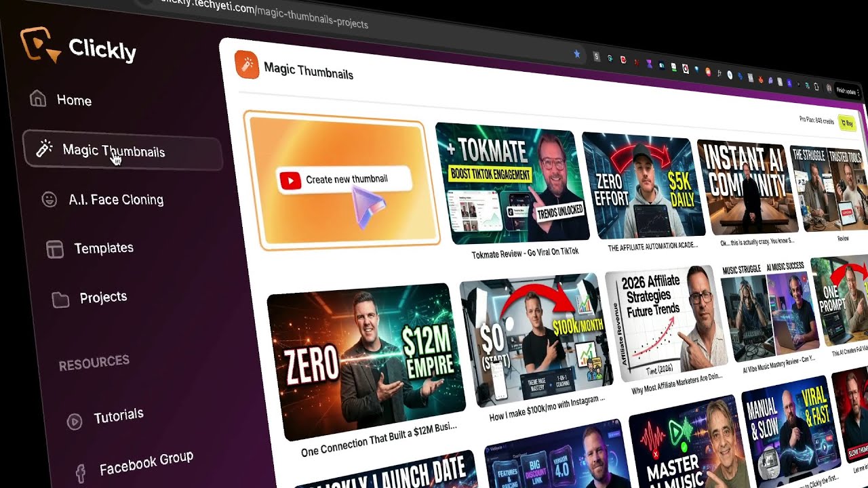Click 'Pro Plan: 849 credits' text

coord(817,121)
